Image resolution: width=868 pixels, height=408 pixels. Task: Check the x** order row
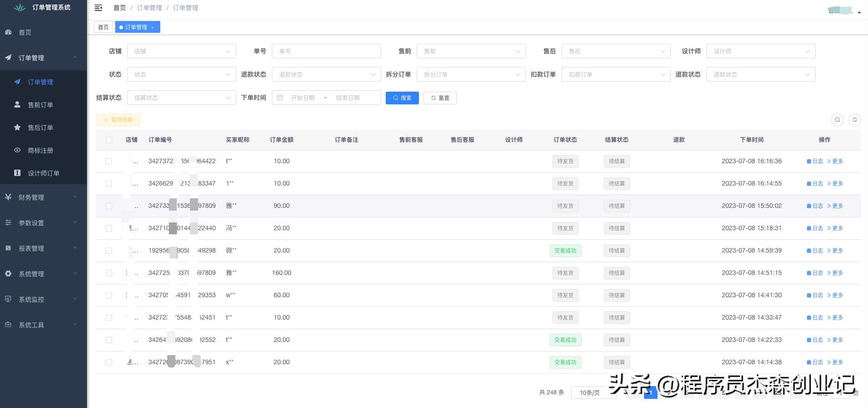(x=109, y=362)
